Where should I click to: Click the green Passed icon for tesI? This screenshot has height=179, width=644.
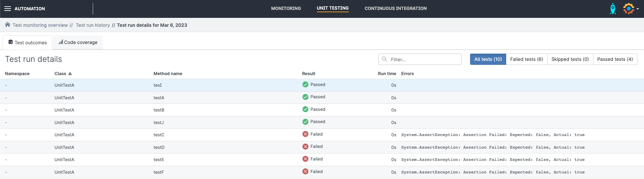(305, 85)
